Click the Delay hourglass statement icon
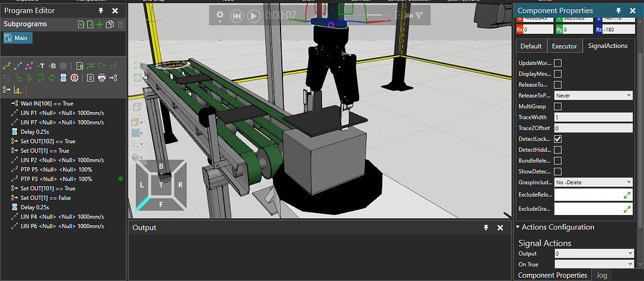644x281 pixels. [62, 77]
